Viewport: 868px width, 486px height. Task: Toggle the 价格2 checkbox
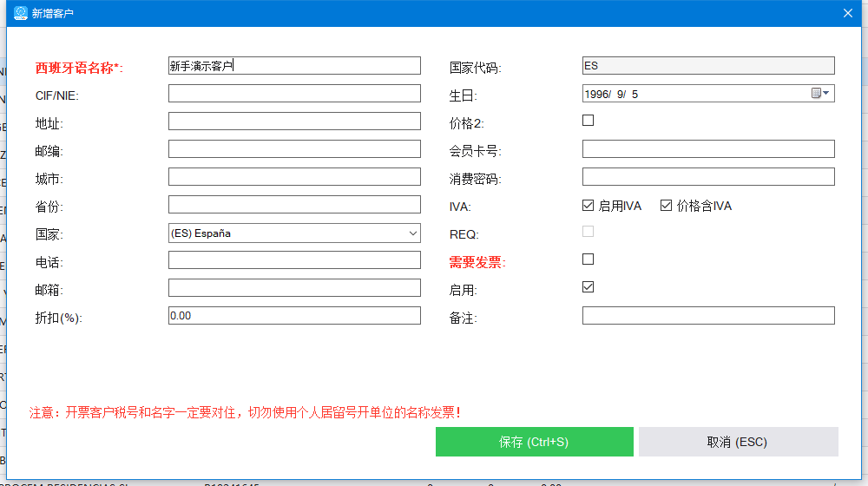point(588,120)
